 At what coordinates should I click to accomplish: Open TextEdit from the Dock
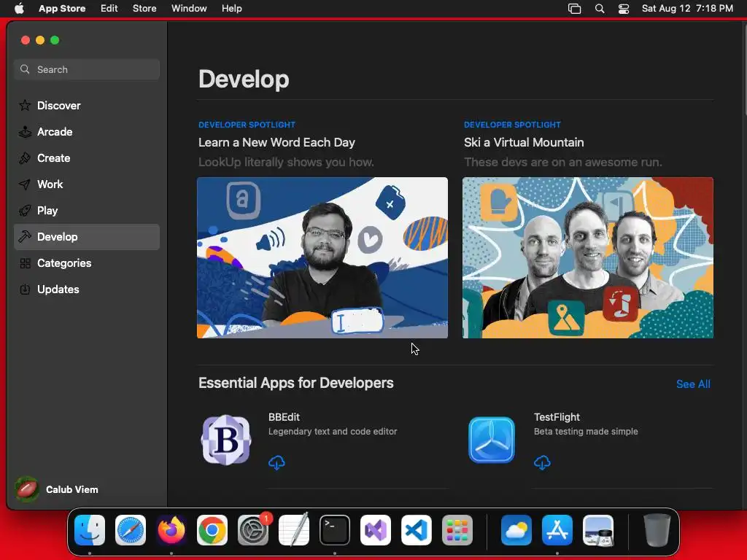294,530
